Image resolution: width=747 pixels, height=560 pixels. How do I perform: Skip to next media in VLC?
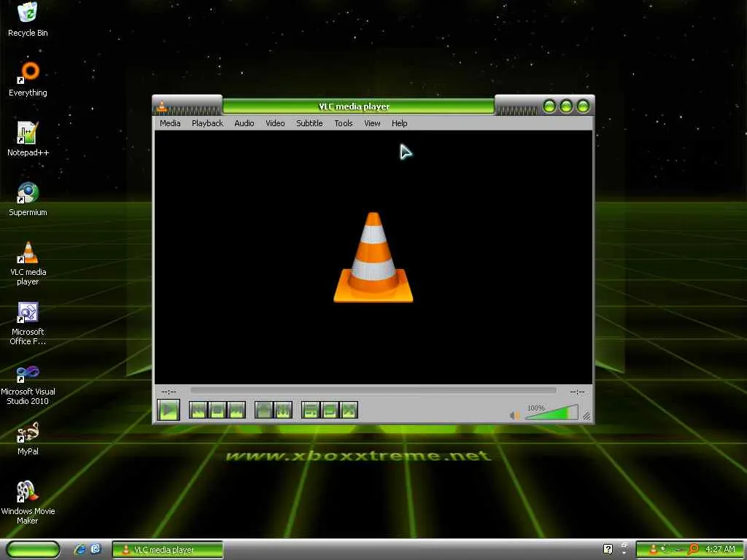(x=236, y=410)
